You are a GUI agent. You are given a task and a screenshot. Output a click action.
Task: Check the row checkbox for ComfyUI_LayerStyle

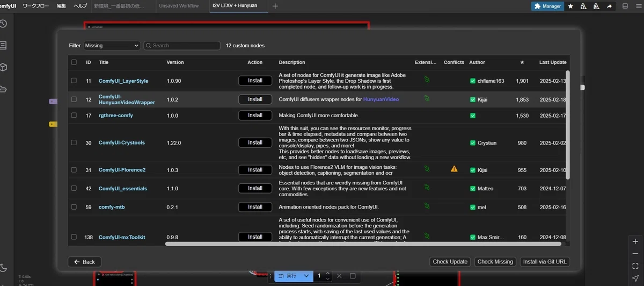(74, 81)
